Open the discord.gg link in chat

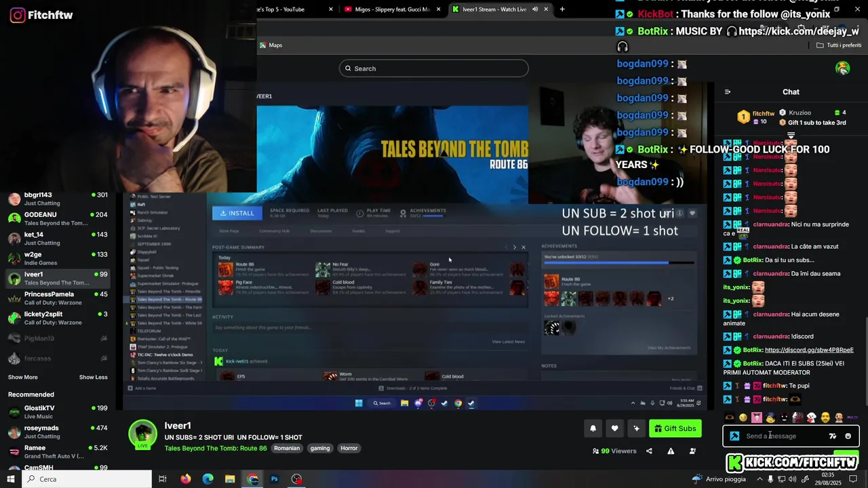pyautogui.click(x=809, y=350)
